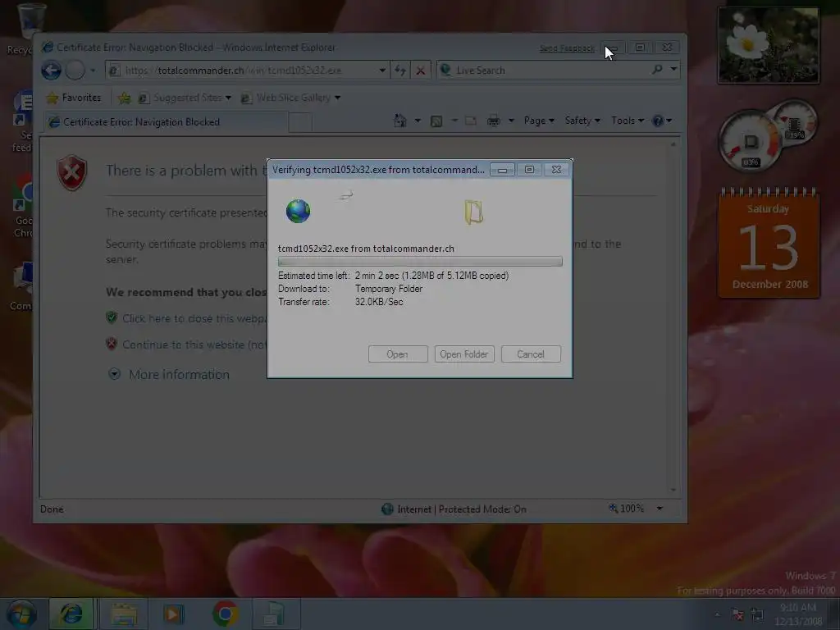The height and width of the screenshot is (630, 840).
Task: Open the Safety menu
Action: click(x=582, y=121)
